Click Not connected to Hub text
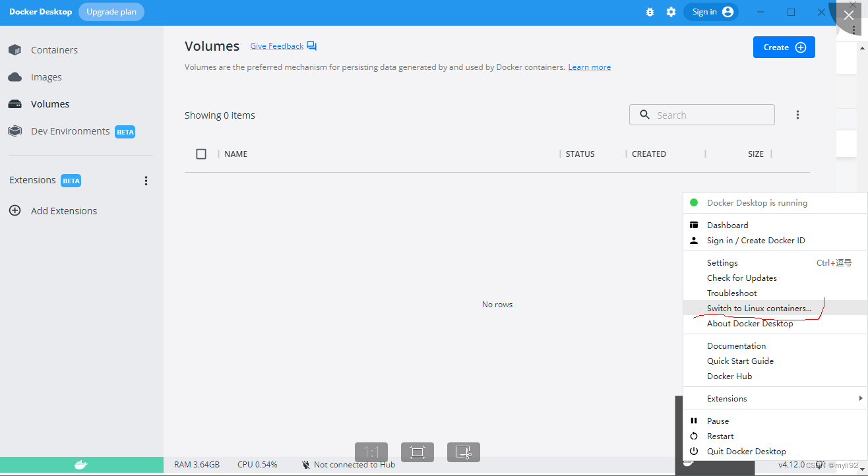 pyautogui.click(x=355, y=465)
